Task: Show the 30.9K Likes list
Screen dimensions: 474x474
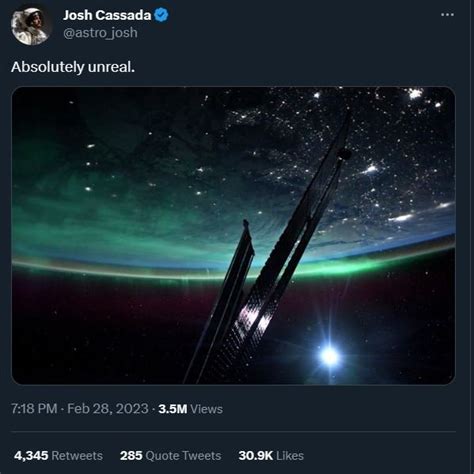Action: click(271, 455)
